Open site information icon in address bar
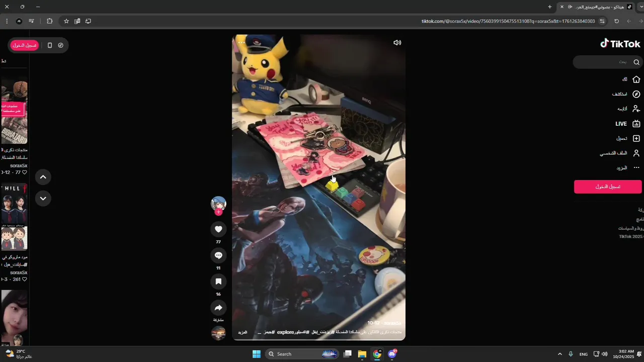This screenshot has width=644, height=362. tap(602, 21)
